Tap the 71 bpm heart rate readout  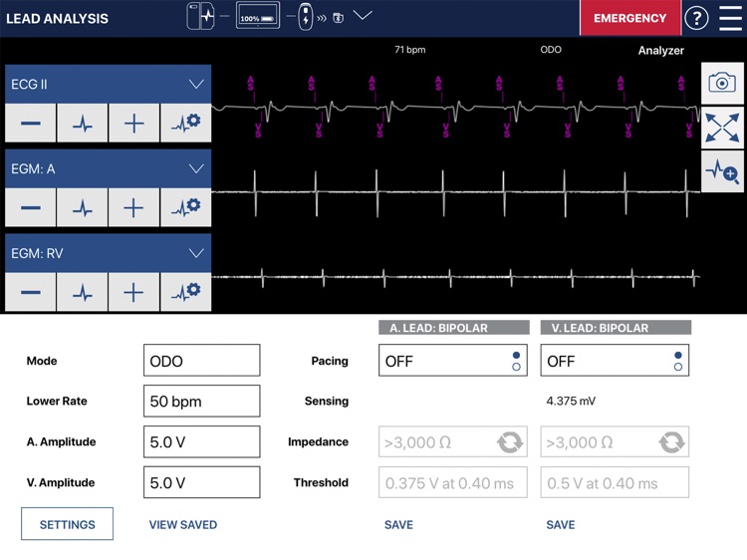[409, 50]
